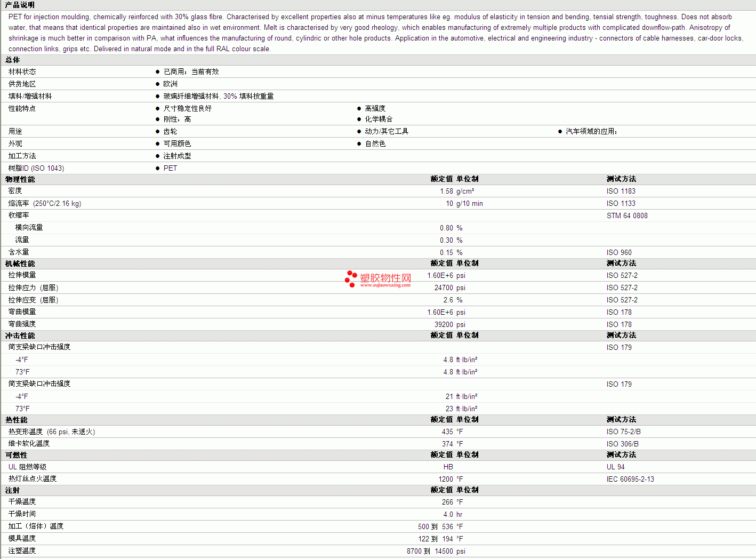Click the impact value 21 ft·lb/in²
Screen dimensions: 756x559
coord(462,396)
